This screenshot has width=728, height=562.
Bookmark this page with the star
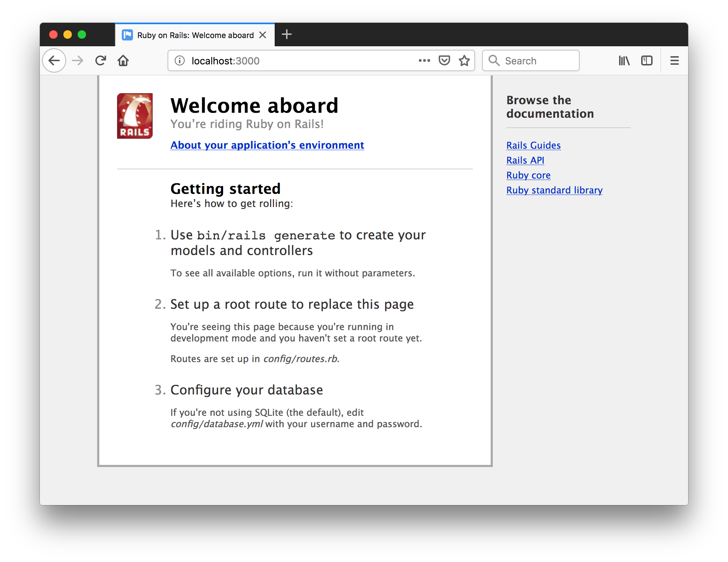pos(464,61)
